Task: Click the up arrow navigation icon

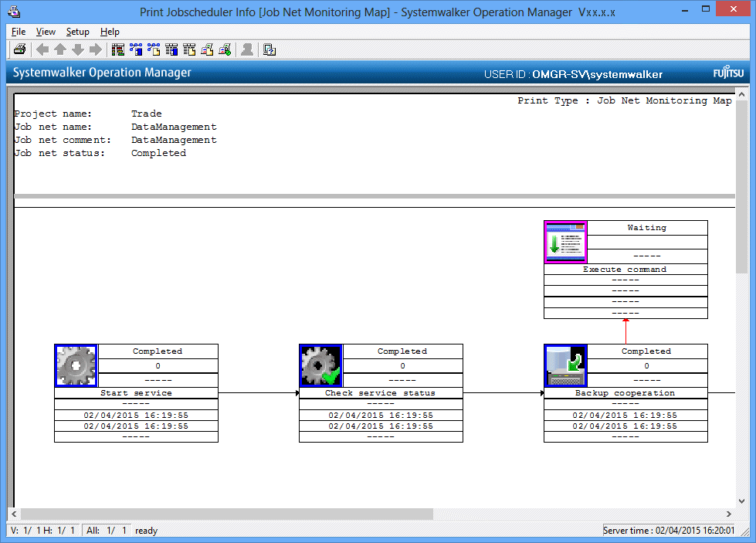Action: tap(60, 50)
